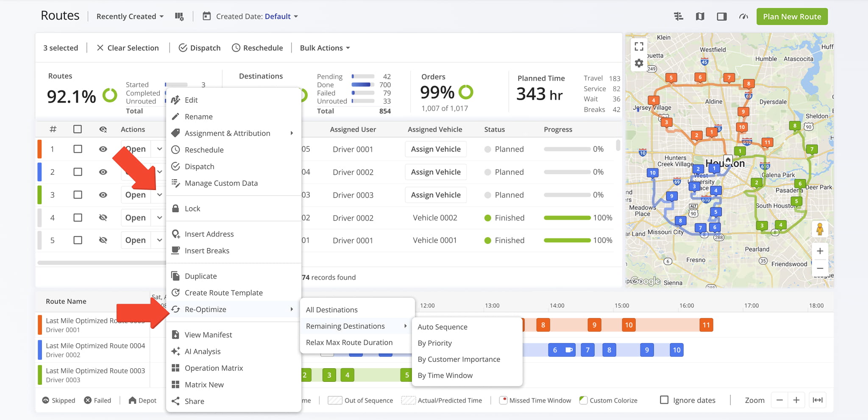
Task: Open map settings gear icon
Action: coord(639,63)
